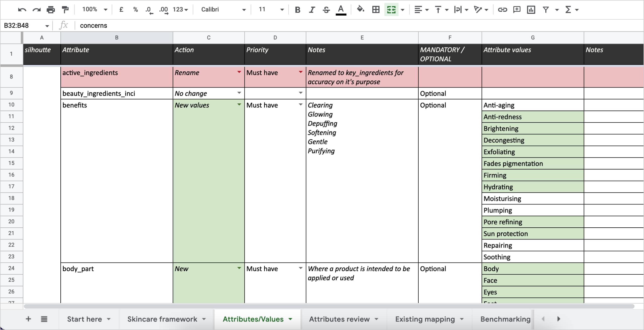Click the all sheets list button
The image size is (644, 330).
44,319
